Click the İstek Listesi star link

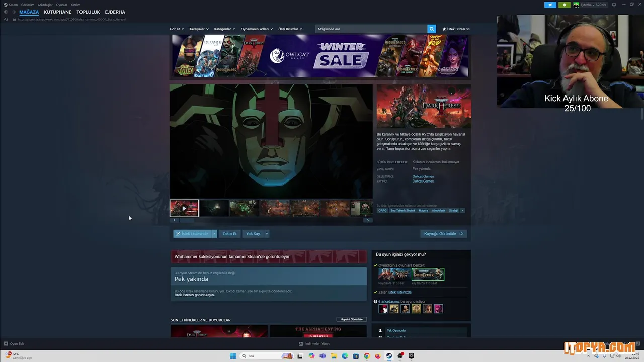[456, 29]
